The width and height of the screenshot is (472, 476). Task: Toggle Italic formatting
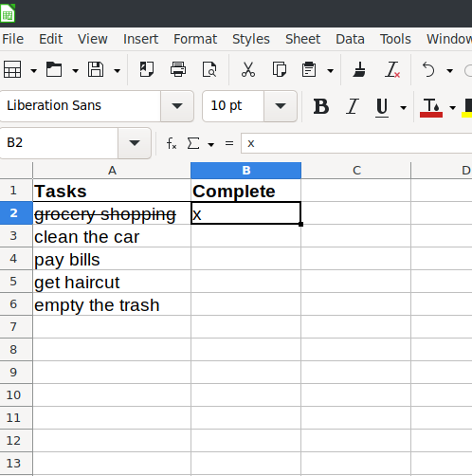coord(353,106)
